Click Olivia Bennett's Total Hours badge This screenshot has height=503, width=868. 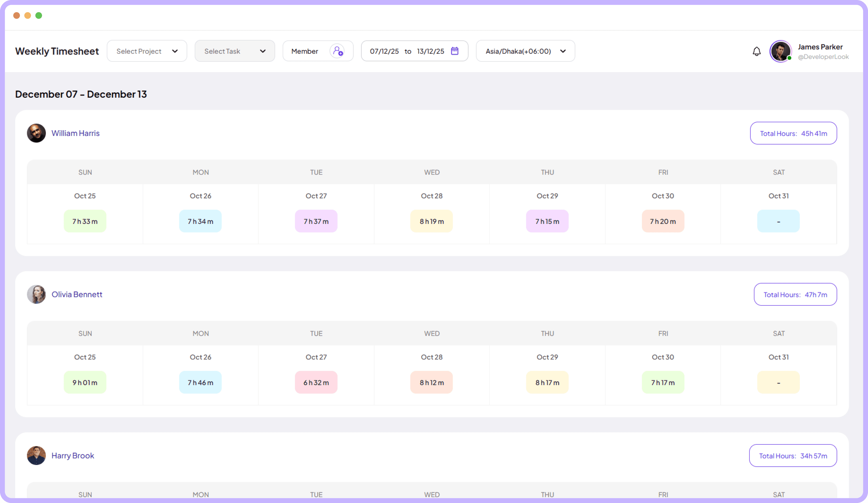pos(795,294)
